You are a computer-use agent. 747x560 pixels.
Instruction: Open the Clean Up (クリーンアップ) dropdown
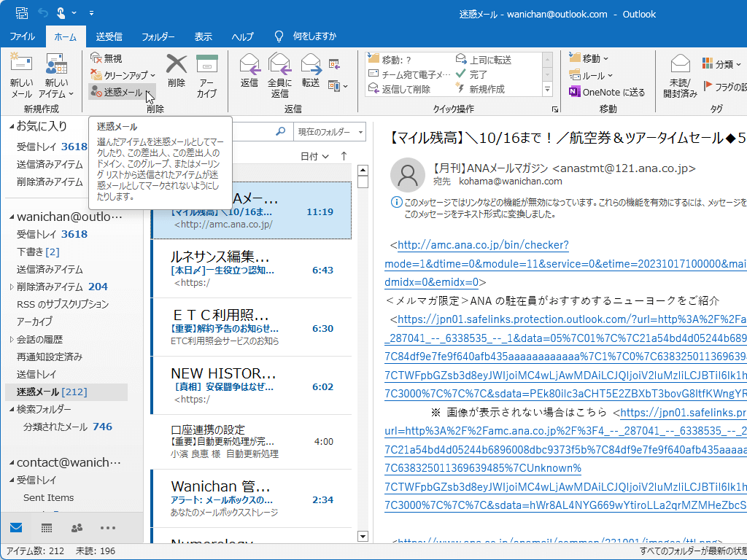pos(153,75)
